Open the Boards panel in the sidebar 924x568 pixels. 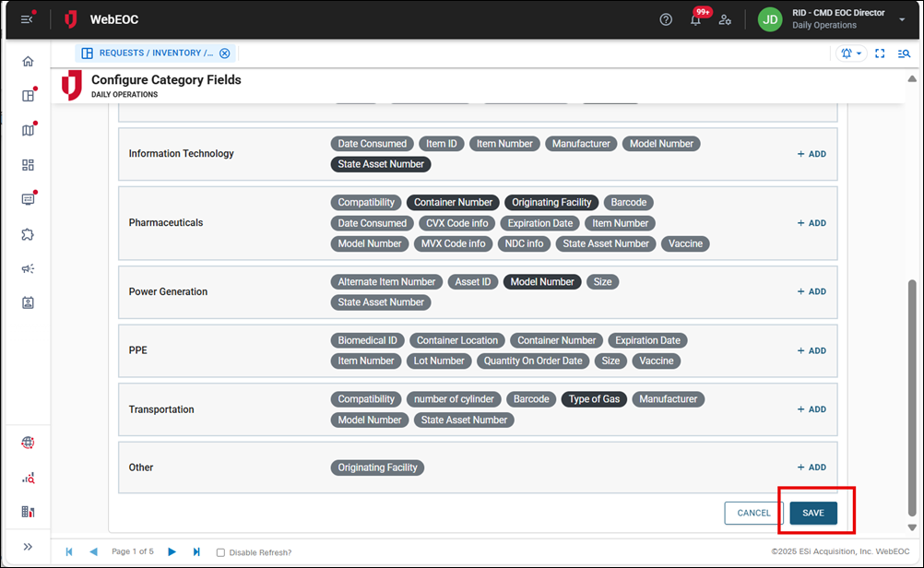[28, 95]
